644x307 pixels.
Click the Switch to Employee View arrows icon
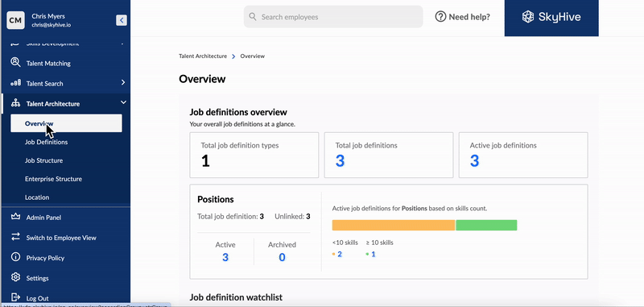click(15, 237)
